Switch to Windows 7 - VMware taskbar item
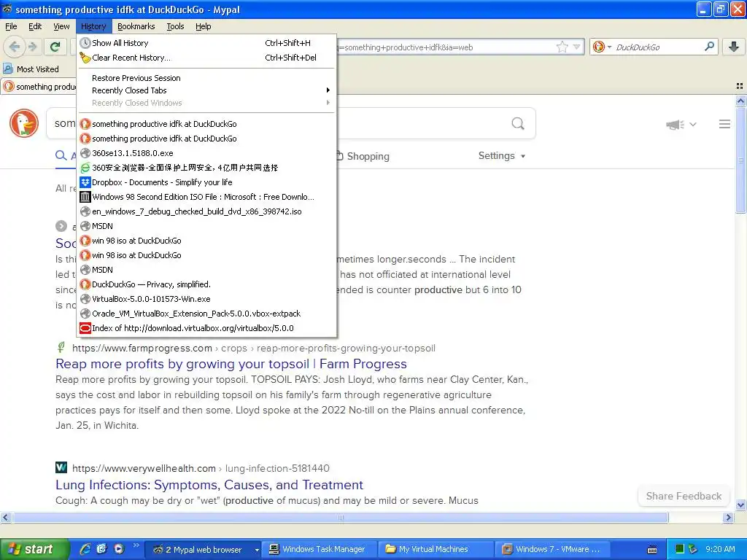This screenshot has height=560, width=747. tap(553, 549)
